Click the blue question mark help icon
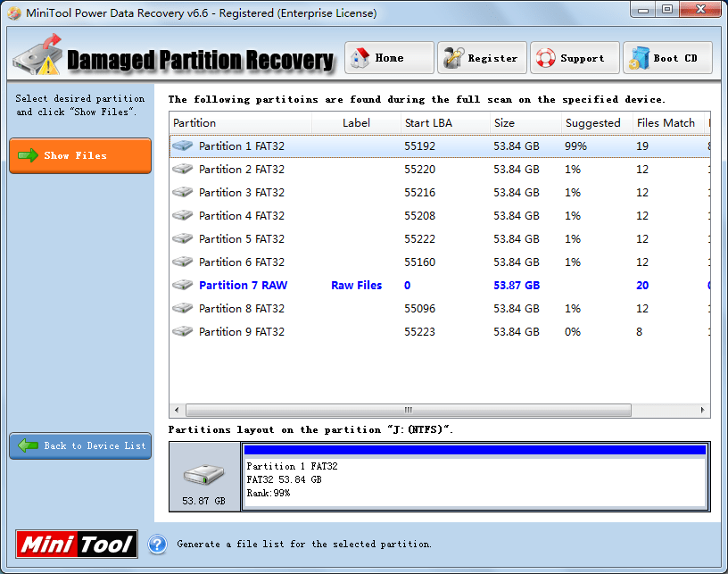Image resolution: width=728 pixels, height=574 pixels. pyautogui.click(x=157, y=545)
